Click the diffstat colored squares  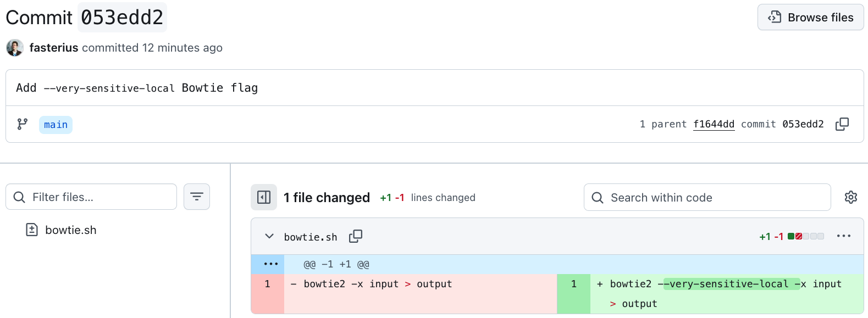[x=805, y=236]
